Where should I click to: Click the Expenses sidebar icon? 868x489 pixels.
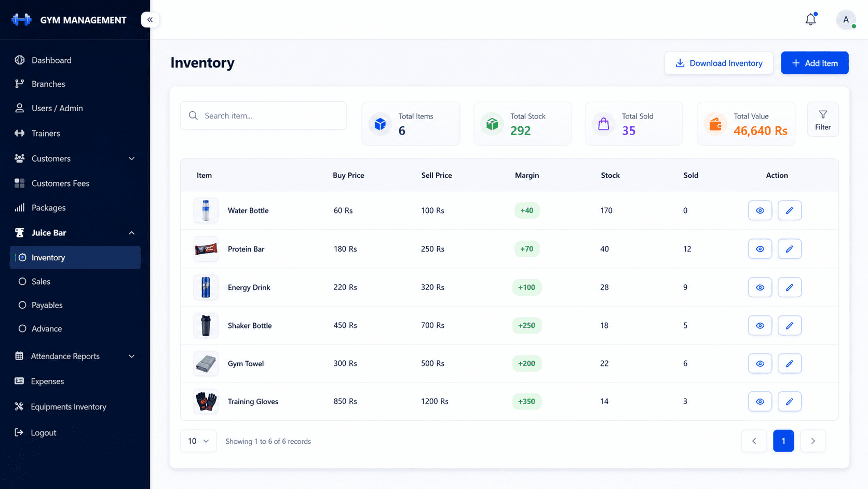pos(19,381)
